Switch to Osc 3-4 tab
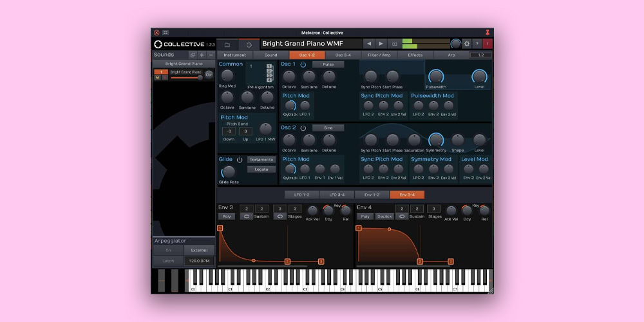The image size is (644, 322). [343, 55]
